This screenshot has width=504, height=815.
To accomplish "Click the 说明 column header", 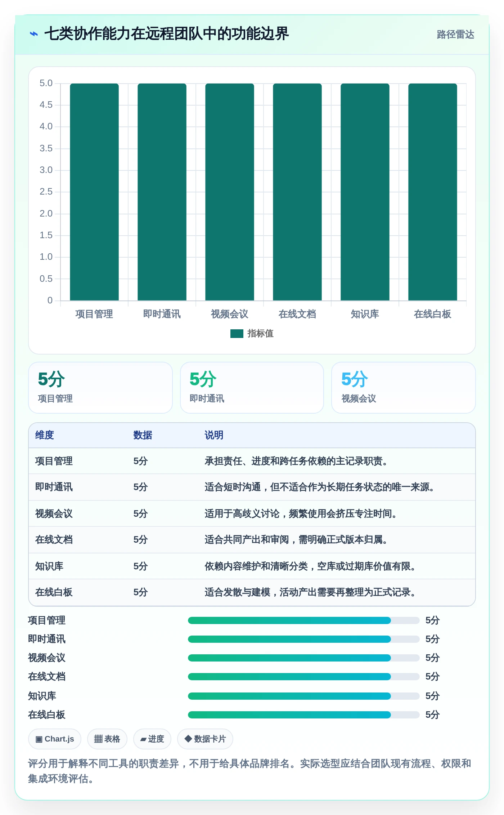I will 214,435.
